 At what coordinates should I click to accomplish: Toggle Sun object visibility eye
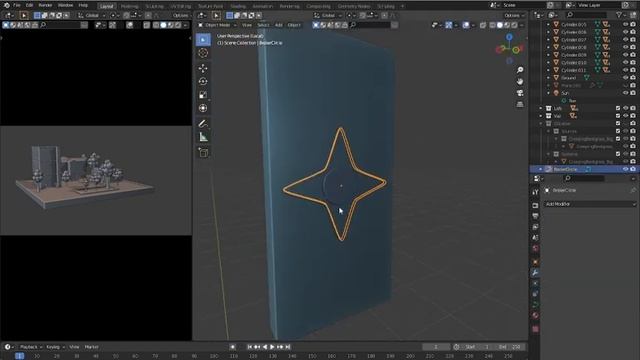pyautogui.click(x=625, y=93)
